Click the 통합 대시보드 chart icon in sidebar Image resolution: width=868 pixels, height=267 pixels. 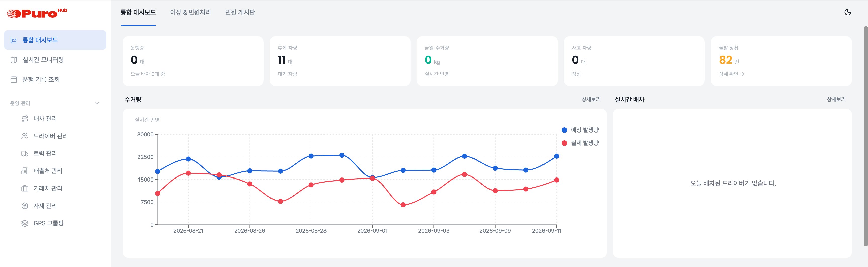coord(14,40)
